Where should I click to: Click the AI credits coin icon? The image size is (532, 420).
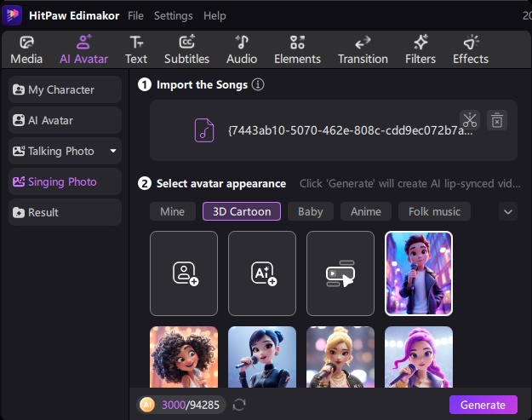pyautogui.click(x=147, y=405)
